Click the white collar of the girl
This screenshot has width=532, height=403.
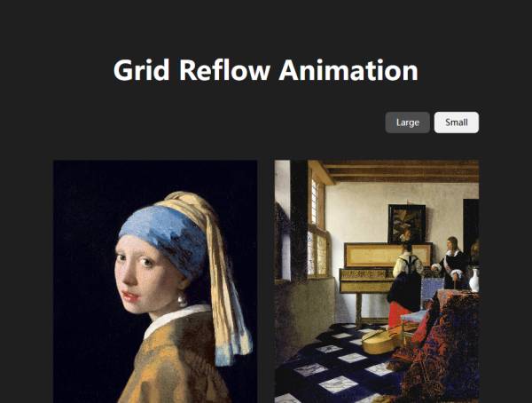(x=176, y=318)
